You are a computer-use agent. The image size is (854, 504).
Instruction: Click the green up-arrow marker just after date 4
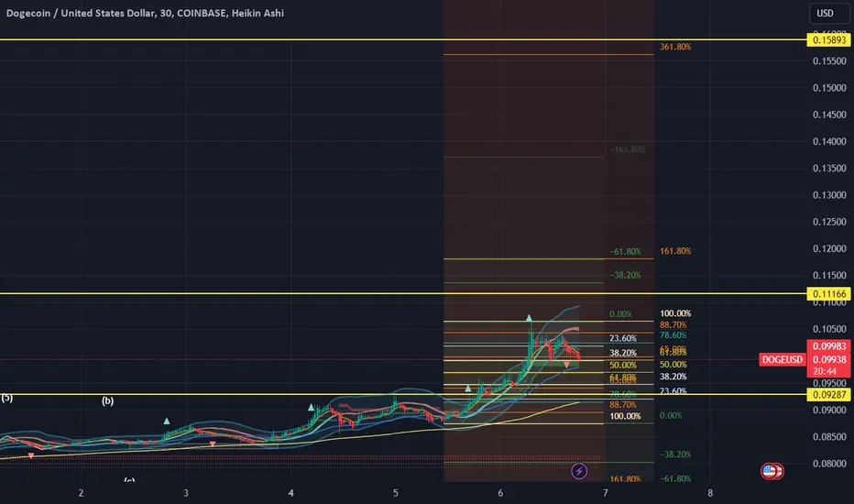(x=311, y=407)
